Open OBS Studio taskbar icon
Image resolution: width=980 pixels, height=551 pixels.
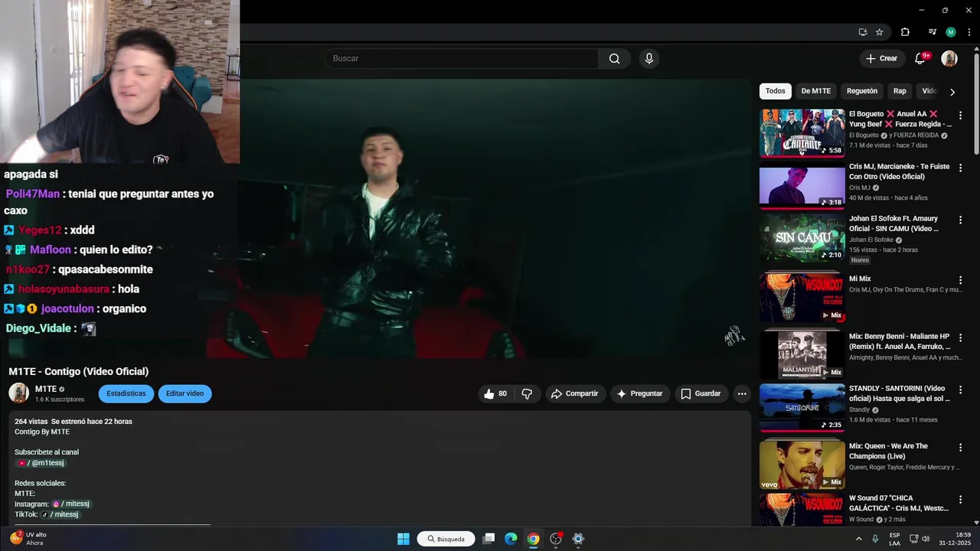point(556,539)
